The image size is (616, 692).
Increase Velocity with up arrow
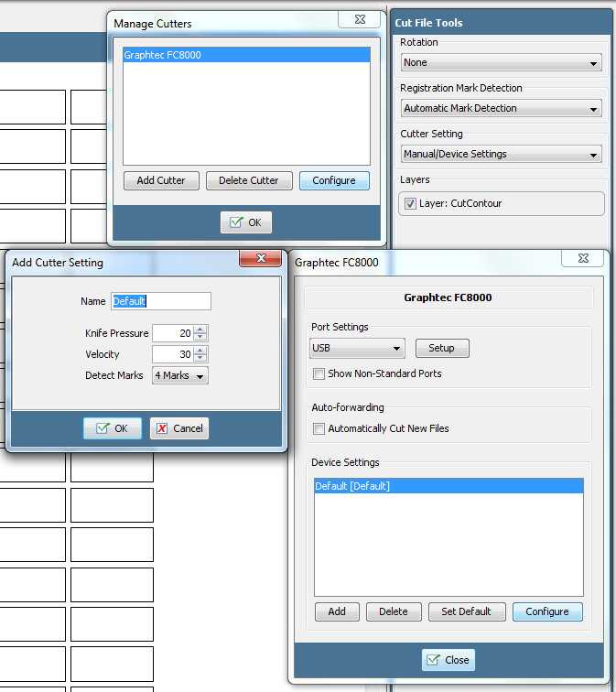(200, 350)
